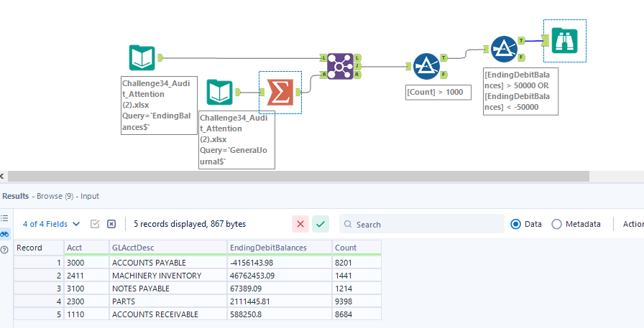
Task: Click the deselect all fields X icon
Action: (111, 224)
